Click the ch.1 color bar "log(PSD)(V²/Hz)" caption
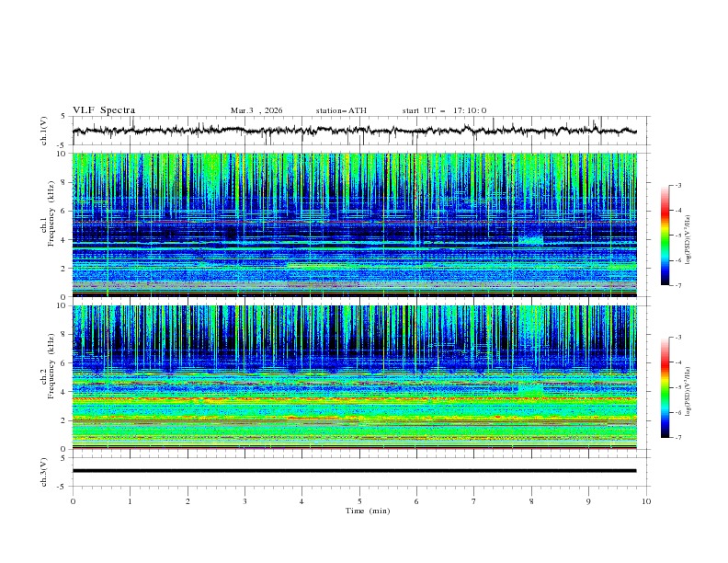Screen dimensions: 728x563 (x=688, y=240)
